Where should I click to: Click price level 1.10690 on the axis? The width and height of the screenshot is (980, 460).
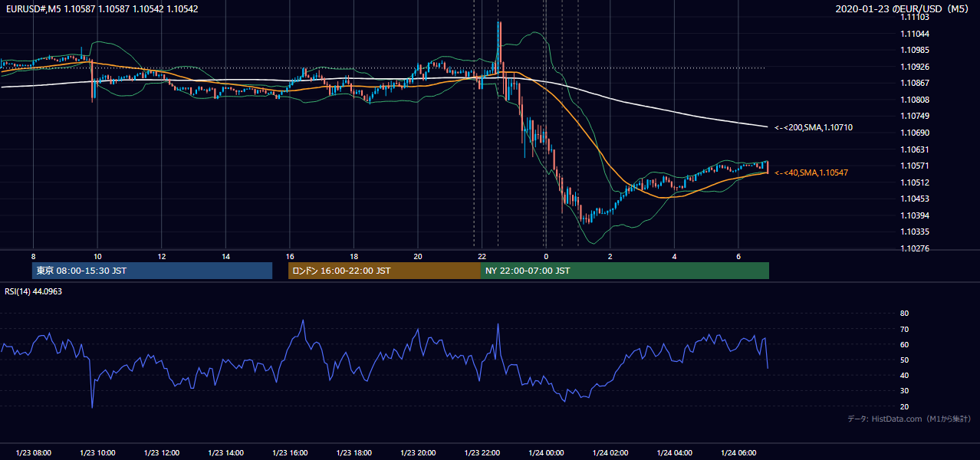915,133
